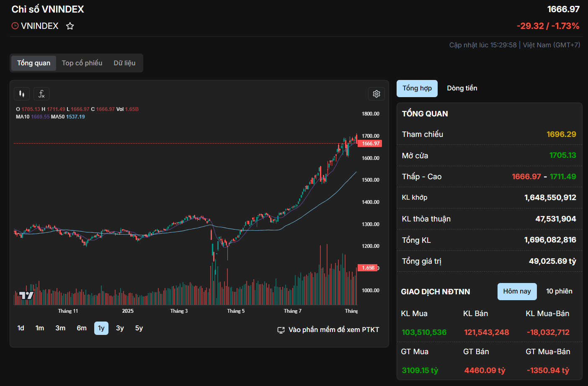588x386 pixels.
Task: Click the Tháng 7 label on time axis
Action: [x=292, y=311]
